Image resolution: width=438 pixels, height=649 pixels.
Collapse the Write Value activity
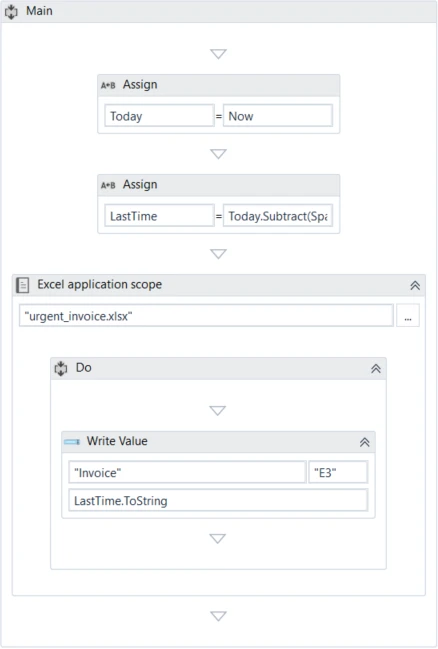(364, 442)
